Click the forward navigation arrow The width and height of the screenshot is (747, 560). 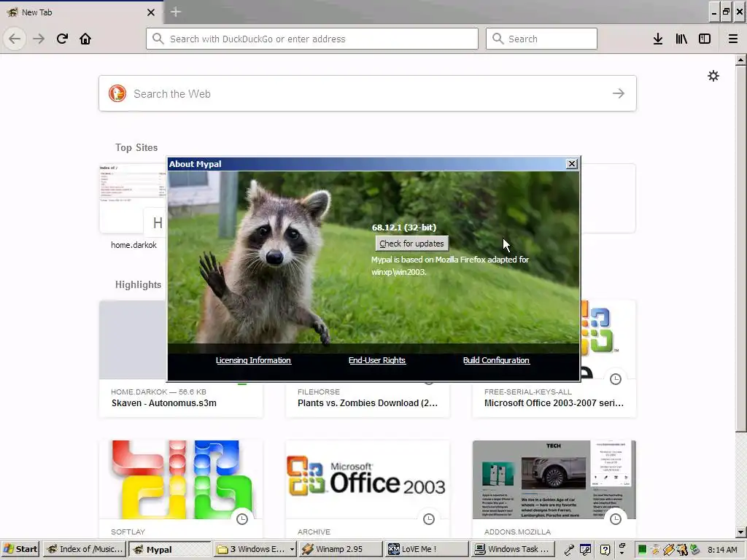39,39
